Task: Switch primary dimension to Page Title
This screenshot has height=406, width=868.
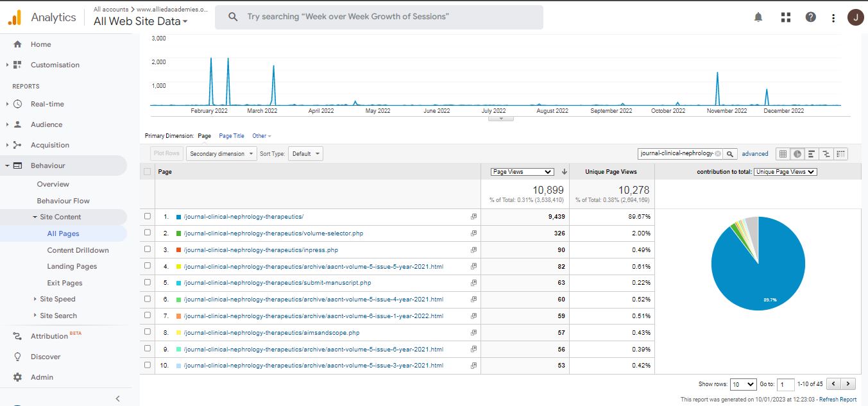Action: [231, 136]
